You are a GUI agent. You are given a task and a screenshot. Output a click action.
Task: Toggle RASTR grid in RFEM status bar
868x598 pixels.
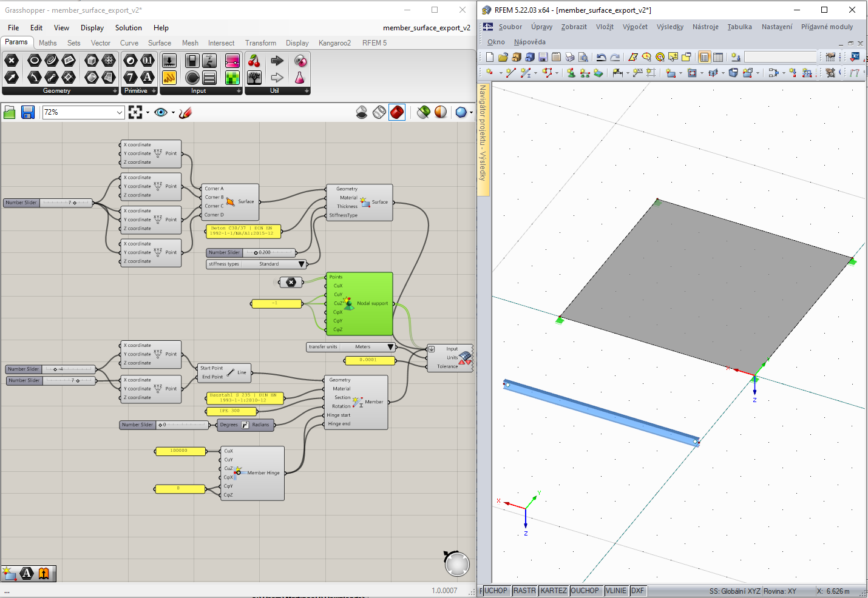tap(524, 590)
